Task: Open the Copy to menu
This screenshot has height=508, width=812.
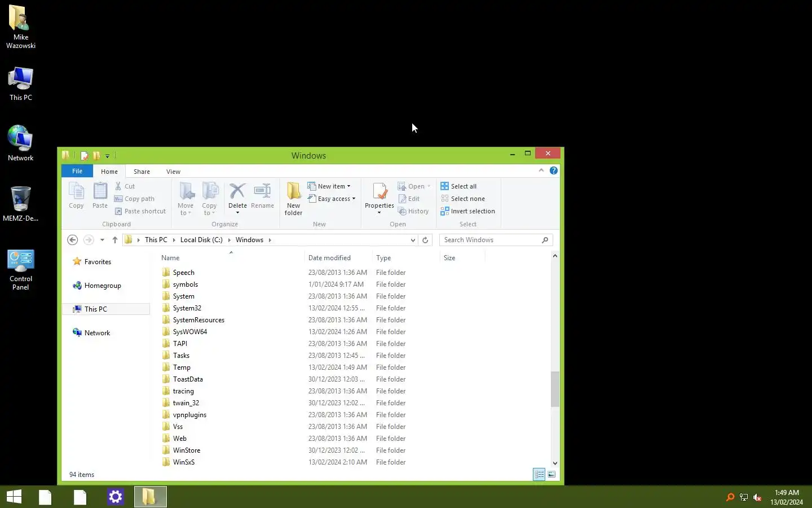Action: [209, 199]
